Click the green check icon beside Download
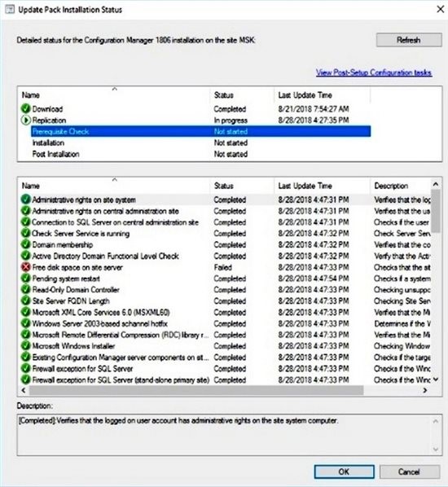 [25, 108]
